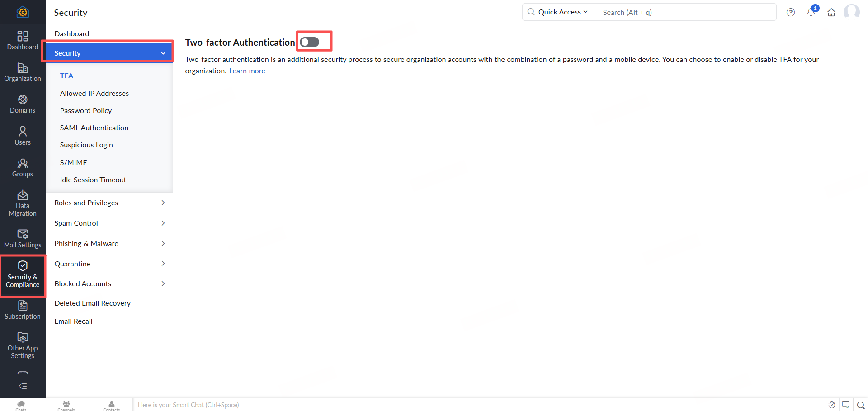The height and width of the screenshot is (411, 868).
Task: Open the help question mark icon
Action: pos(791,12)
